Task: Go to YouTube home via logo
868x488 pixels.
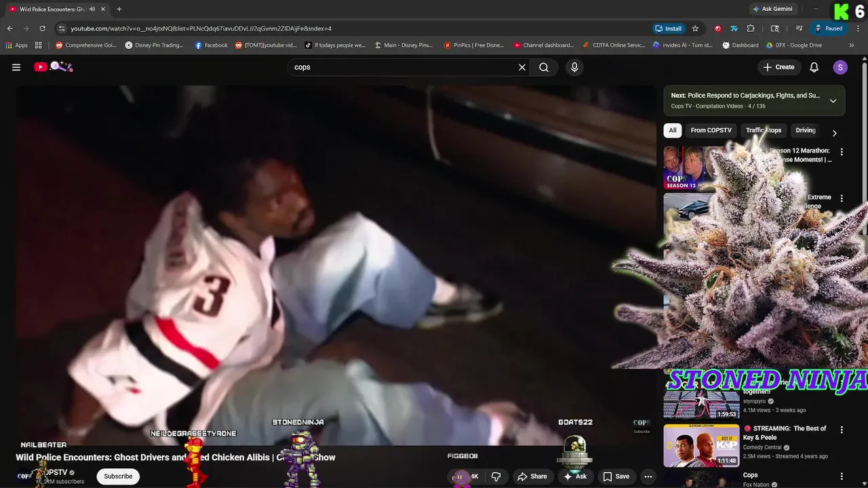Action: click(53, 66)
